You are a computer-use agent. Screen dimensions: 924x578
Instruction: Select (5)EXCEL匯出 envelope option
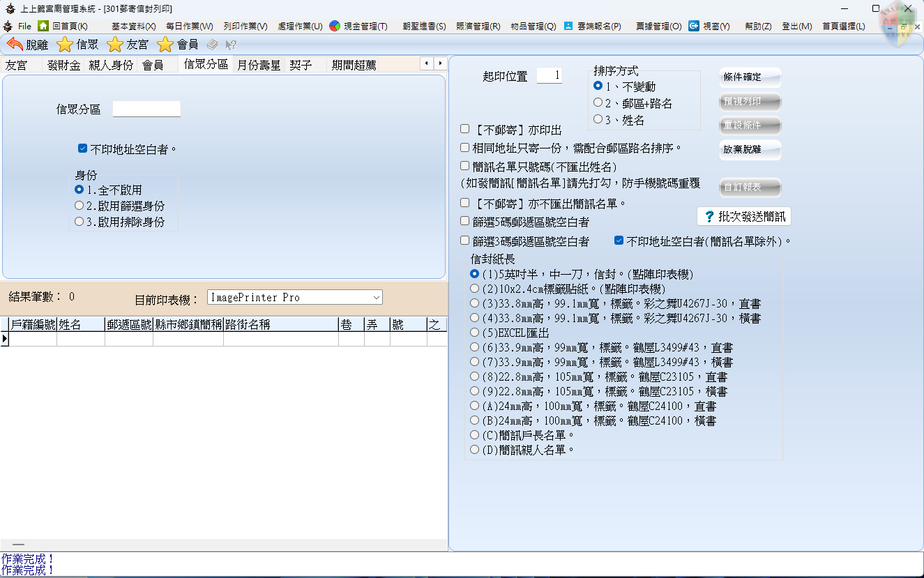coord(475,333)
